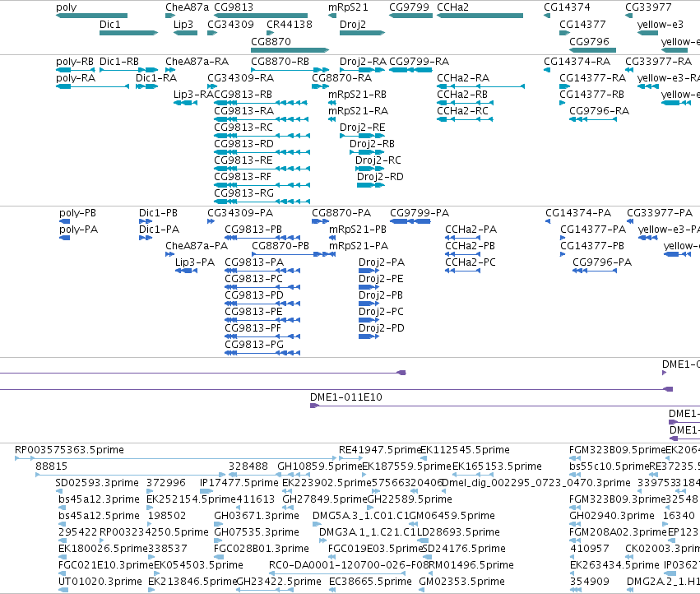Viewport: 700px width, 594px height.
Task: Select protein CG9796-PA
Action: pos(595,271)
